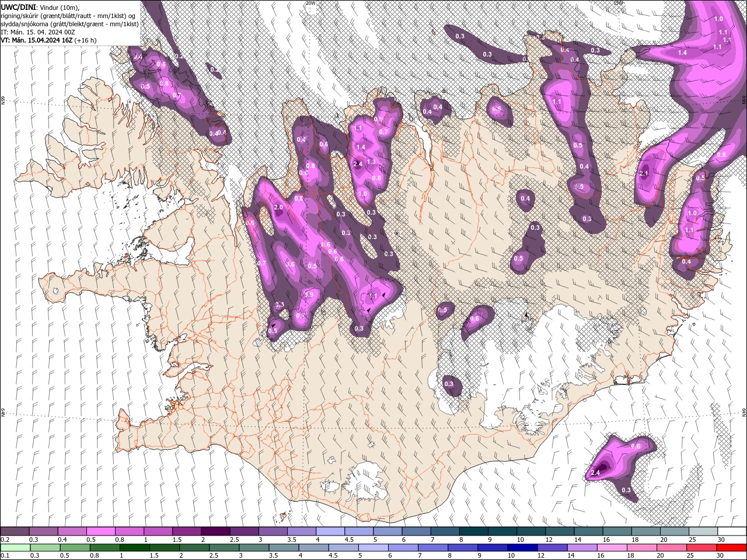The image size is (747, 560).
Task: Click the "2.4" value over the sea southeast of Iceland
Action: [596, 473]
